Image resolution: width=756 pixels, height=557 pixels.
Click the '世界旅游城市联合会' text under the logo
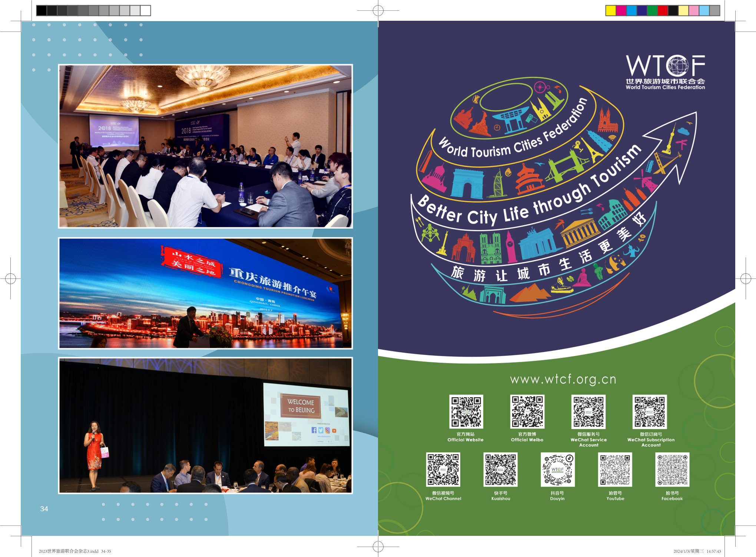pyautogui.click(x=666, y=81)
